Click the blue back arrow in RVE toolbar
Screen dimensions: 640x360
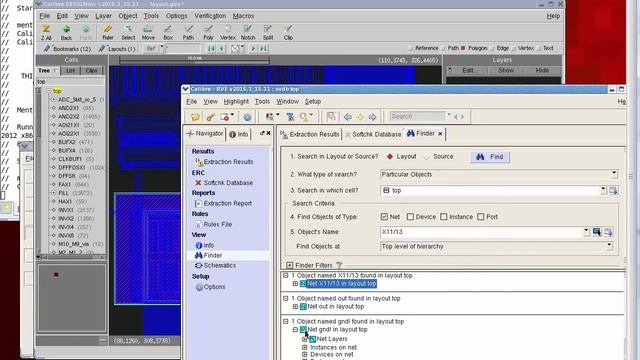pyautogui.click(x=348, y=117)
